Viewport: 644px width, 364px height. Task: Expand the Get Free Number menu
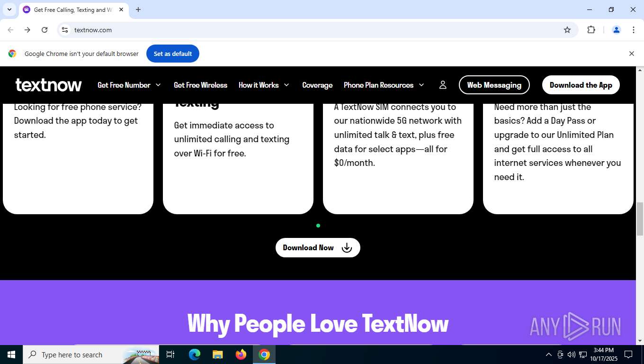129,85
